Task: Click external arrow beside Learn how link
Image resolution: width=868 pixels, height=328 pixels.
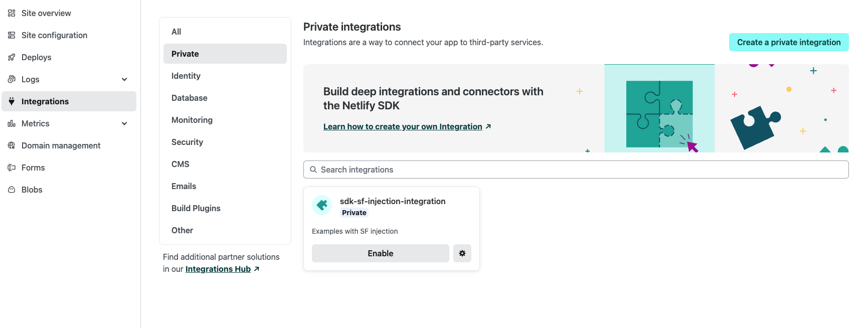Action: tap(488, 126)
